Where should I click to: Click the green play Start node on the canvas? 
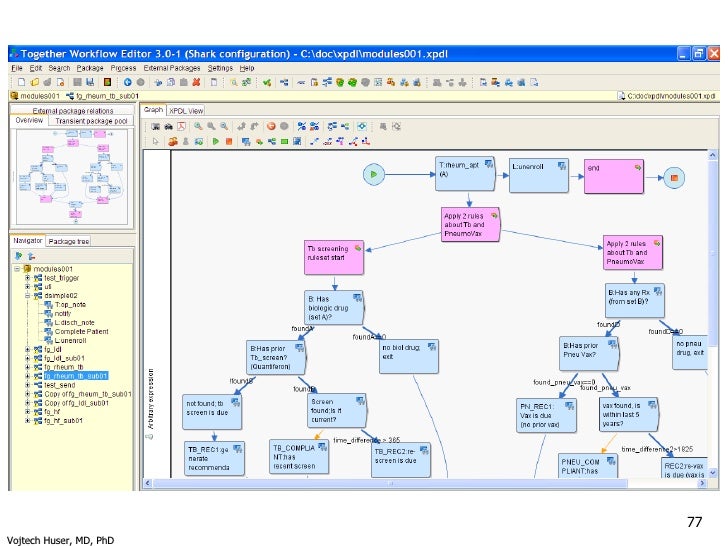point(374,175)
